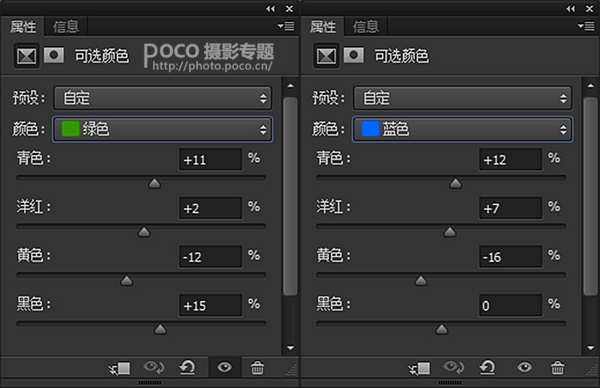Reset adjustment defaults in left panel
This screenshot has height=388, width=600.
[188, 368]
